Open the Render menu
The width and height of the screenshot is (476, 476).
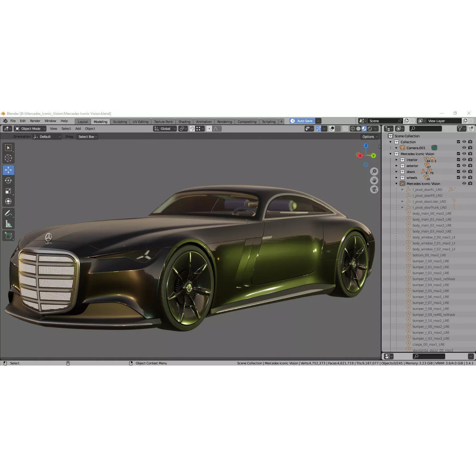click(x=35, y=121)
